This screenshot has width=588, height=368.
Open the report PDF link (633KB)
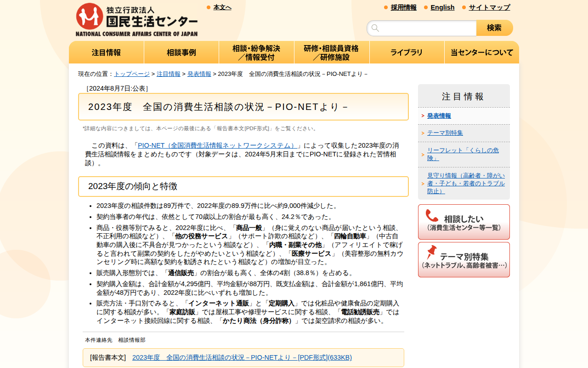(242, 358)
